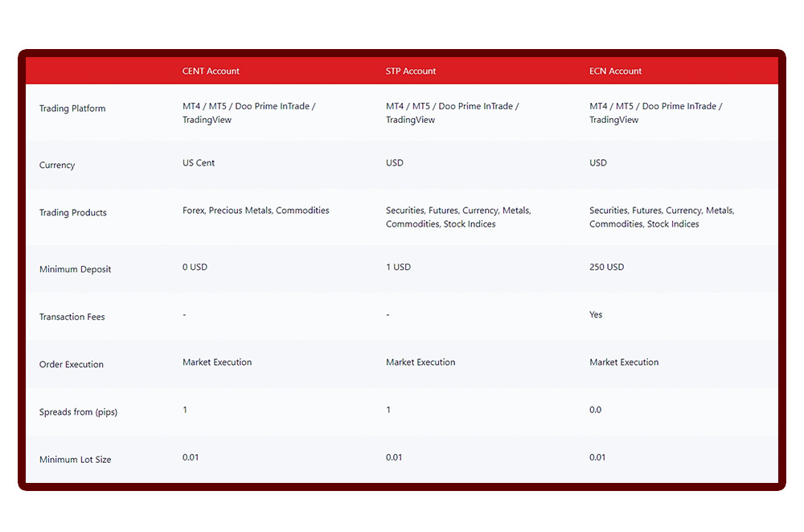Image resolution: width=804 pixels, height=532 pixels.
Task: Click Forex, Precious Metals, Commodities text
Action: tap(256, 211)
